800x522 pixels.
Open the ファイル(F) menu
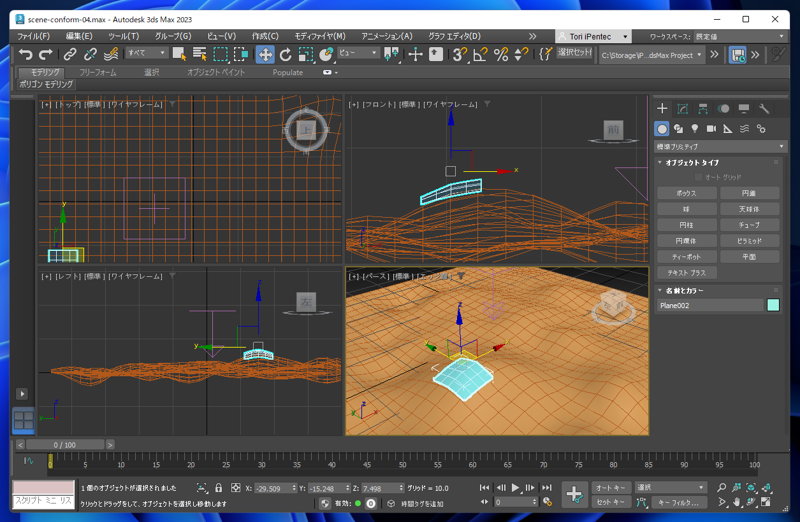[x=33, y=36]
